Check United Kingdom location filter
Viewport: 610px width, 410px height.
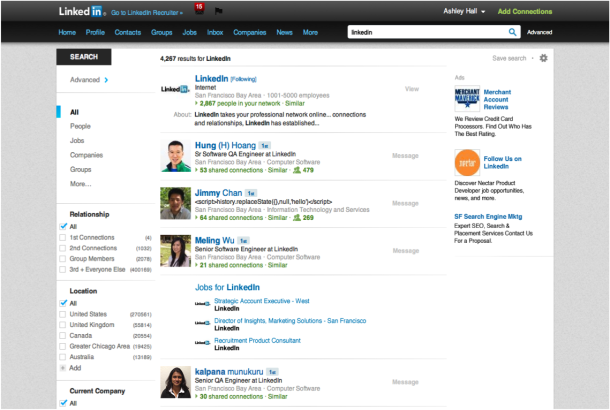click(63, 324)
